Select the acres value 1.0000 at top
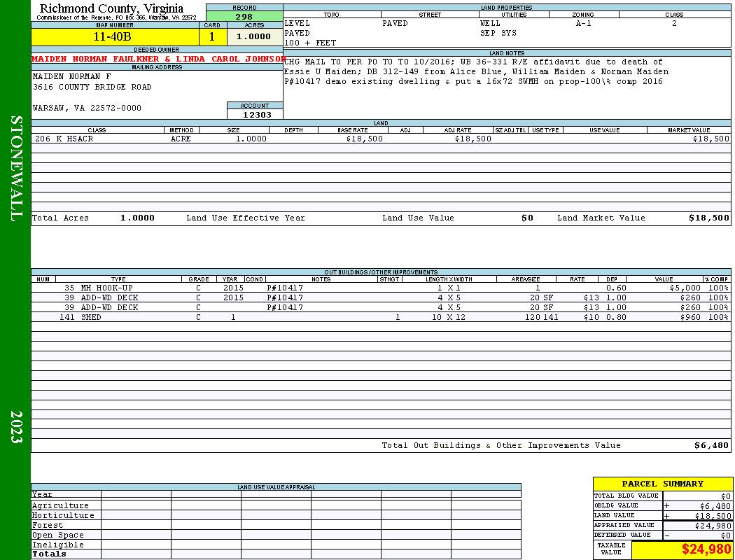Screen dimensions: 735x560 (x=253, y=36)
